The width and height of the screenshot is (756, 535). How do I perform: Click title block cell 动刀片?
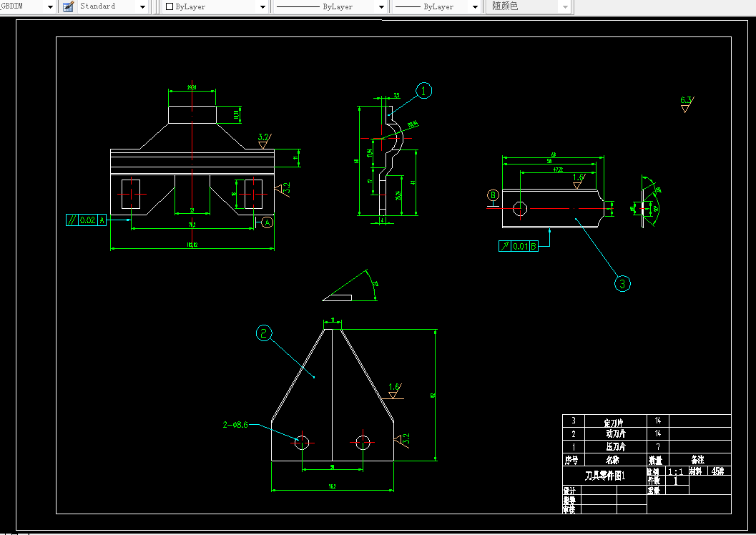tap(615, 433)
